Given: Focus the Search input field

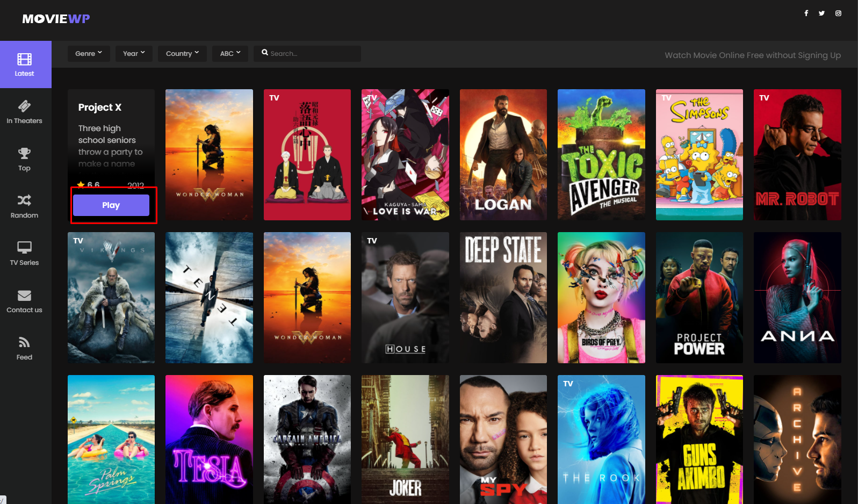Looking at the screenshot, I should point(307,54).
